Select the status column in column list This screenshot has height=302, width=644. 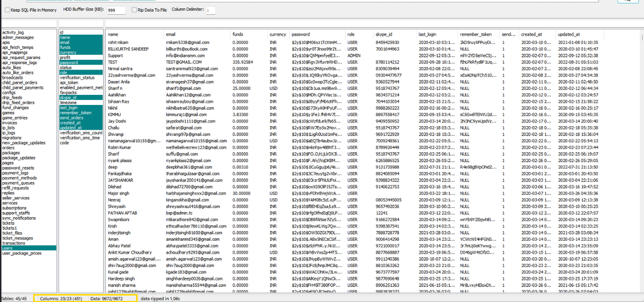click(x=66, y=67)
